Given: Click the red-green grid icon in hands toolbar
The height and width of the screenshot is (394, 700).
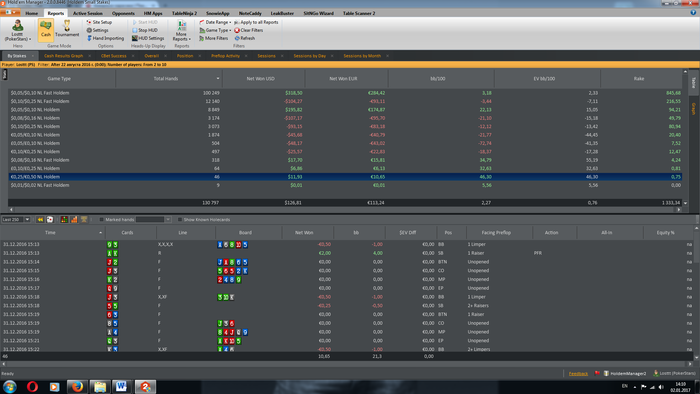Looking at the screenshot, I should coord(64,220).
